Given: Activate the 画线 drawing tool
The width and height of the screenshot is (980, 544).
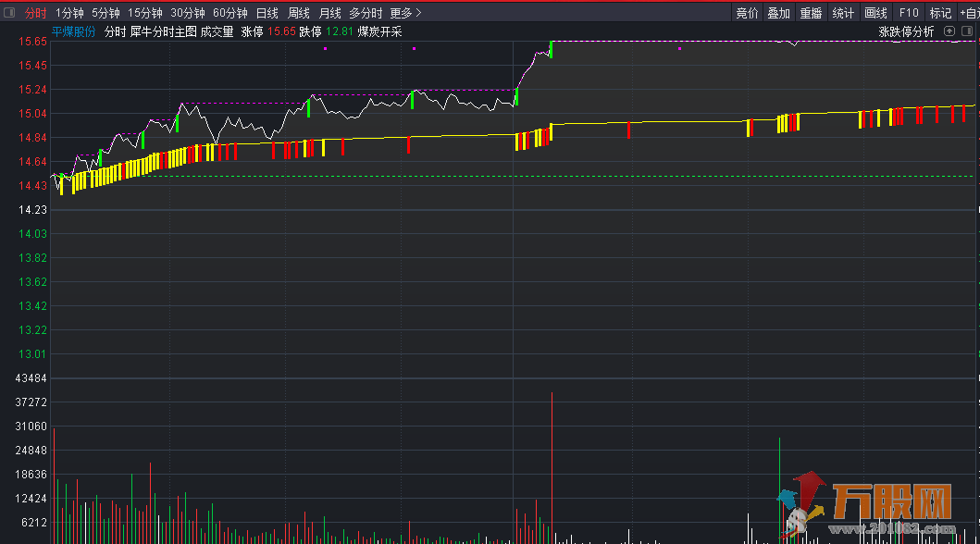Looking at the screenshot, I should [x=875, y=13].
